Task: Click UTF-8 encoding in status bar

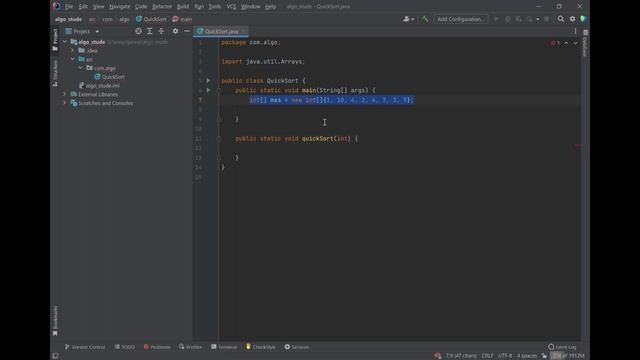Action: (505, 356)
